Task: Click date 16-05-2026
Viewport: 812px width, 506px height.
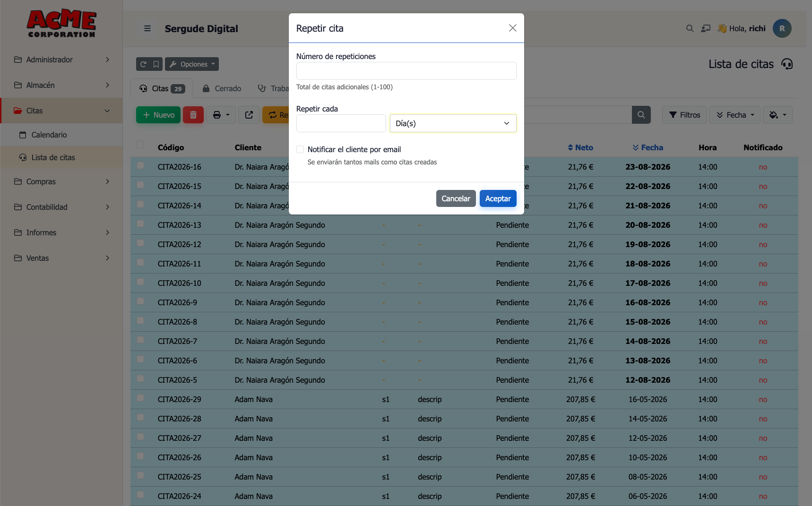Action: click(648, 399)
